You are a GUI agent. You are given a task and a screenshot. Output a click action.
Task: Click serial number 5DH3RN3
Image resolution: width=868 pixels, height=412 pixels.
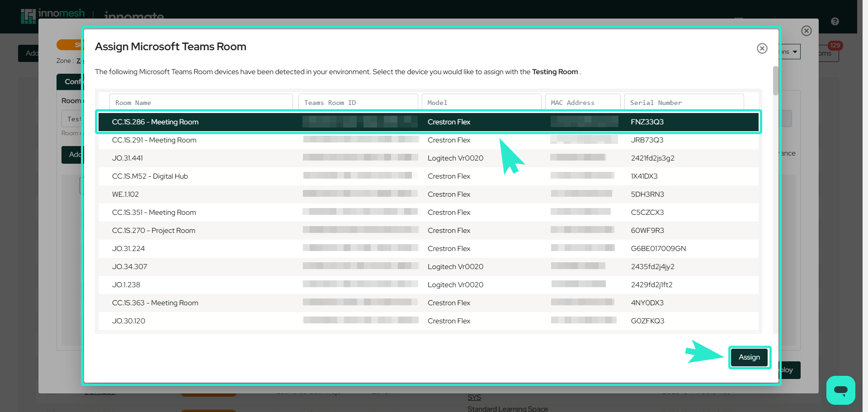pyautogui.click(x=647, y=194)
